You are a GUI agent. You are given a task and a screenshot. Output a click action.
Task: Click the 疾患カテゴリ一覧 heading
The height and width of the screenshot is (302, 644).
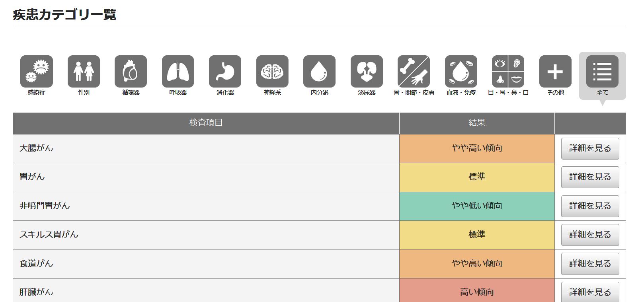click(x=64, y=15)
